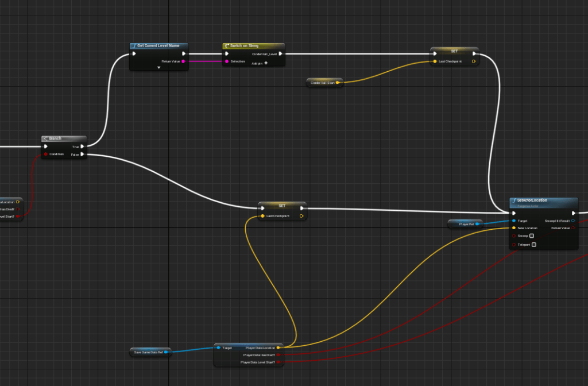
Task: Select the Cinder Hall Start variable node
Action: pyautogui.click(x=323, y=83)
